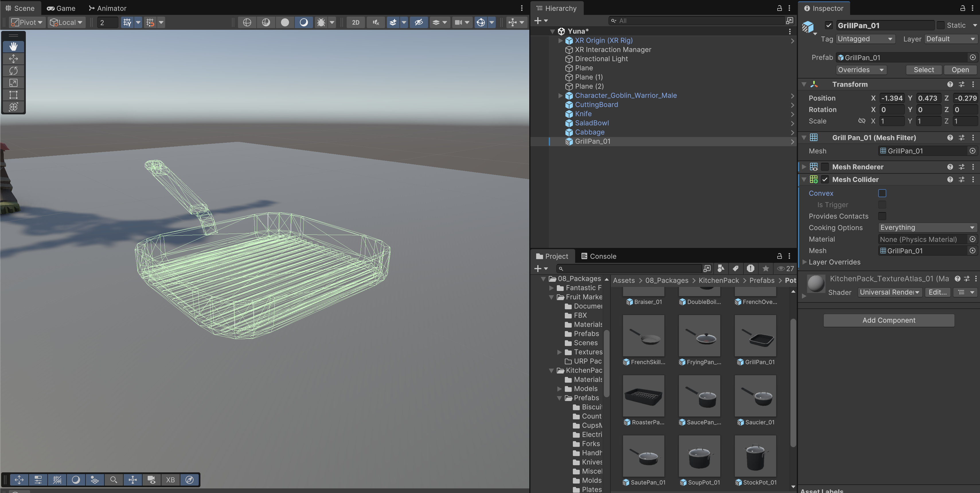The image size is (980, 493).
Task: Open the Shader dropdown Universal Render
Action: tap(889, 292)
